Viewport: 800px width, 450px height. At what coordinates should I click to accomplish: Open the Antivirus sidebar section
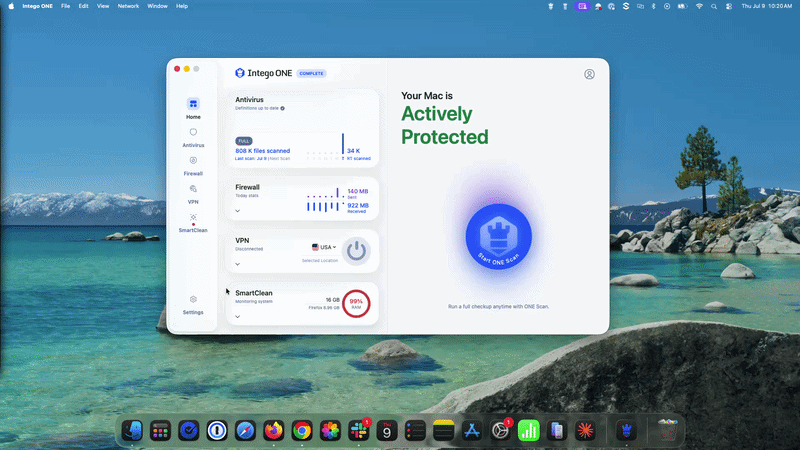193,138
